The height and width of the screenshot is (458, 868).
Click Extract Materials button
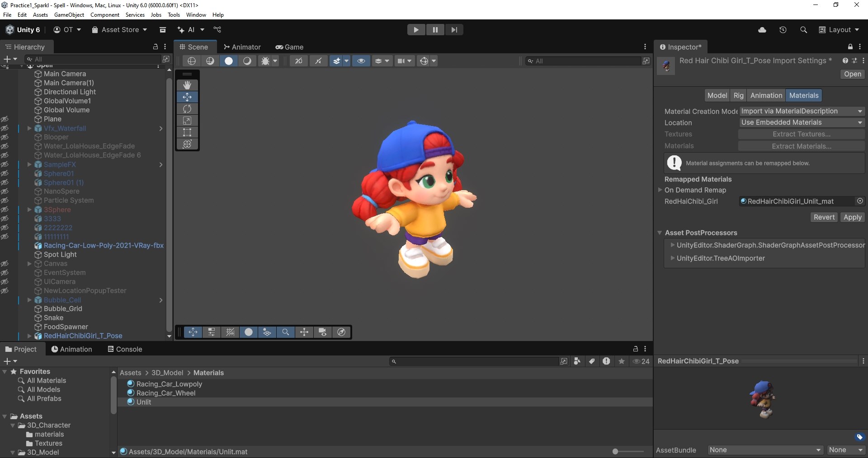[802, 146]
